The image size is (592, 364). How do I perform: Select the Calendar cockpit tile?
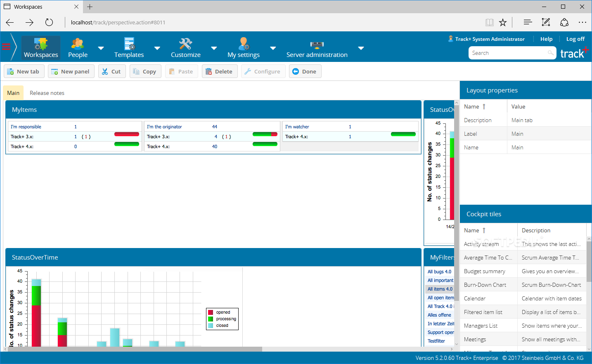point(523,298)
